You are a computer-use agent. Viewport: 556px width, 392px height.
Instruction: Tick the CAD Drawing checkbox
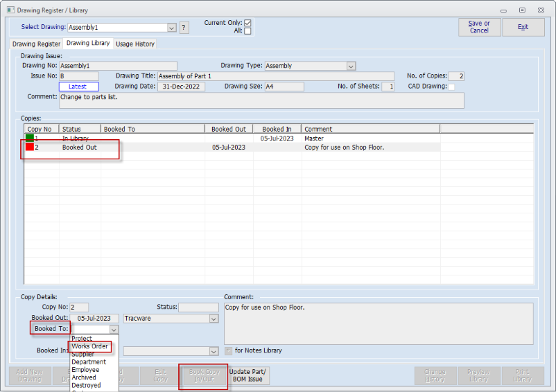[451, 87]
